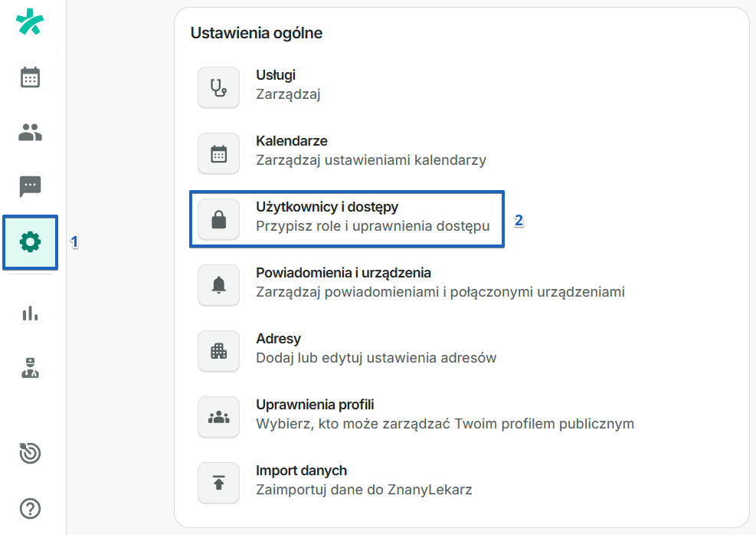
Task: Click the highlighted settings gear icon
Action: point(30,242)
